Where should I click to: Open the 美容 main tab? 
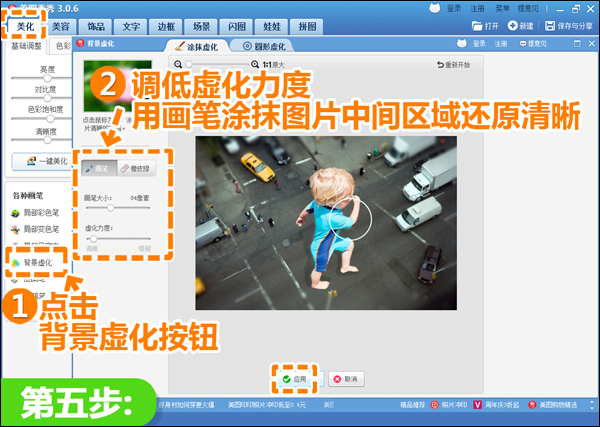(x=60, y=27)
